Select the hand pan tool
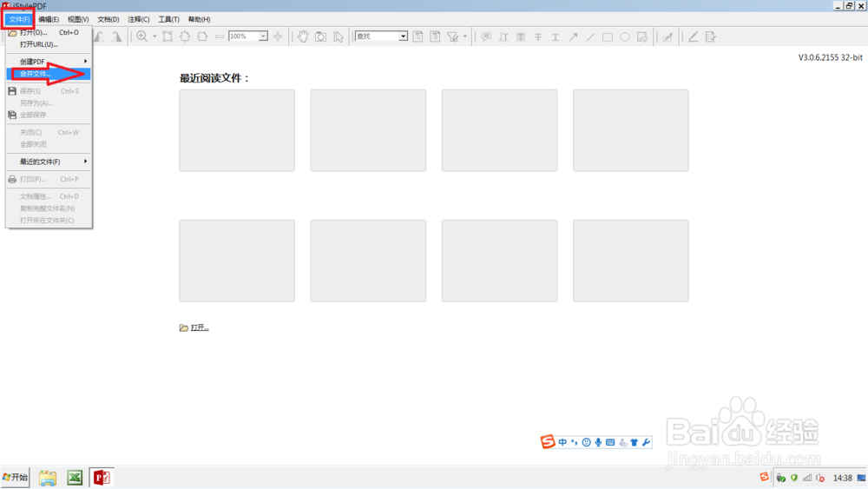The width and height of the screenshot is (868, 489). pyautogui.click(x=303, y=36)
